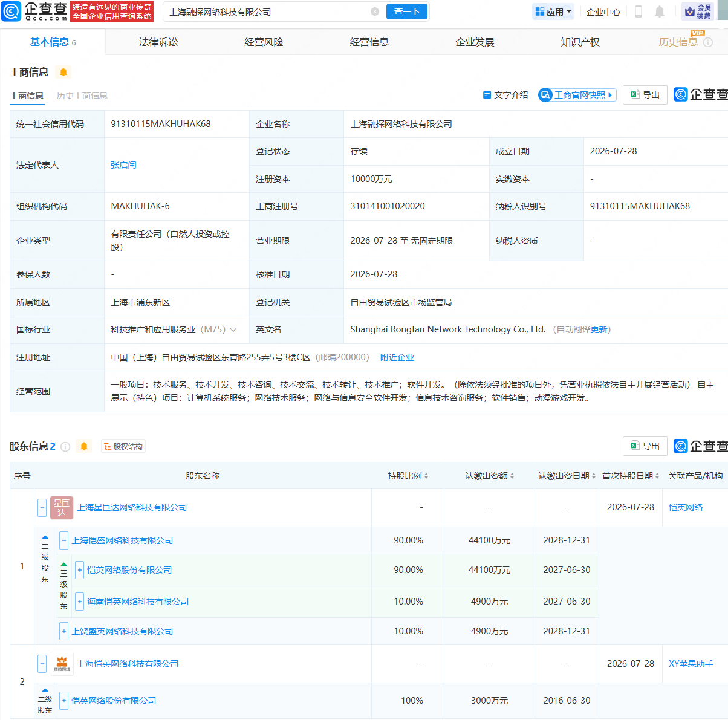
Task: Open 上饶盛英网络科技有限公司 link
Action: pyautogui.click(x=123, y=631)
